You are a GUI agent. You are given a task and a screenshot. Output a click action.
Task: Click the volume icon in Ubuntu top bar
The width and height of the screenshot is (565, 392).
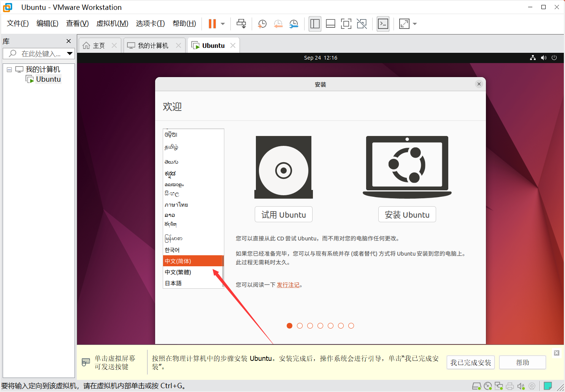[544, 58]
